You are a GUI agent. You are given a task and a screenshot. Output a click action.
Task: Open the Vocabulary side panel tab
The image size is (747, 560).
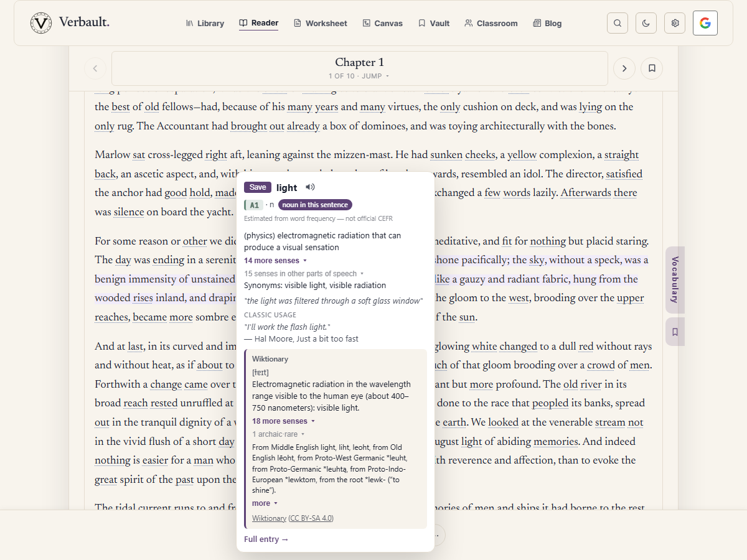coord(675,280)
